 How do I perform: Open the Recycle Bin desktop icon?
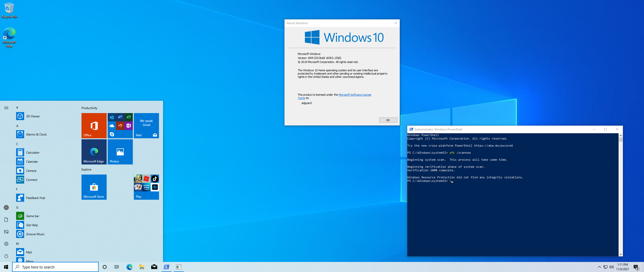click(x=9, y=10)
